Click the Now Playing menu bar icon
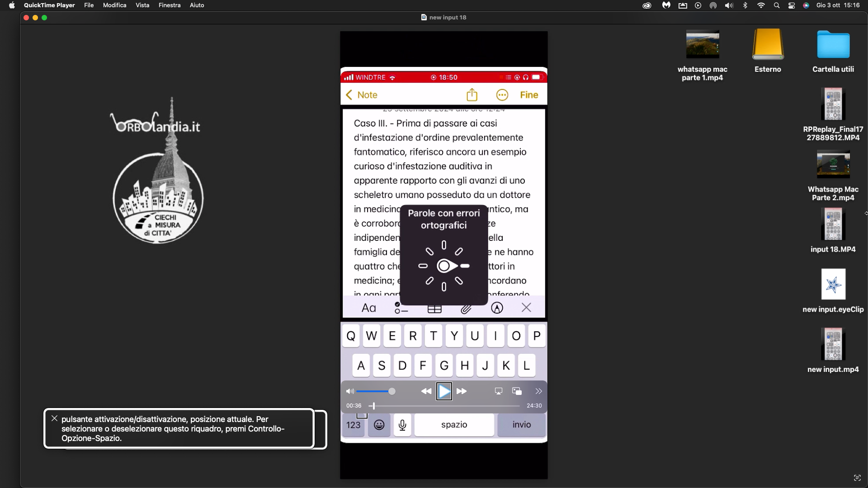Screen dimensions: 868x488 tap(698, 5)
